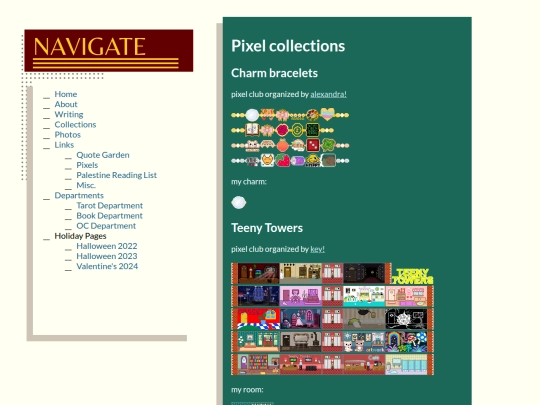The image size is (540, 405).
Task: Open the Palestine Reading List
Action: [x=116, y=175]
